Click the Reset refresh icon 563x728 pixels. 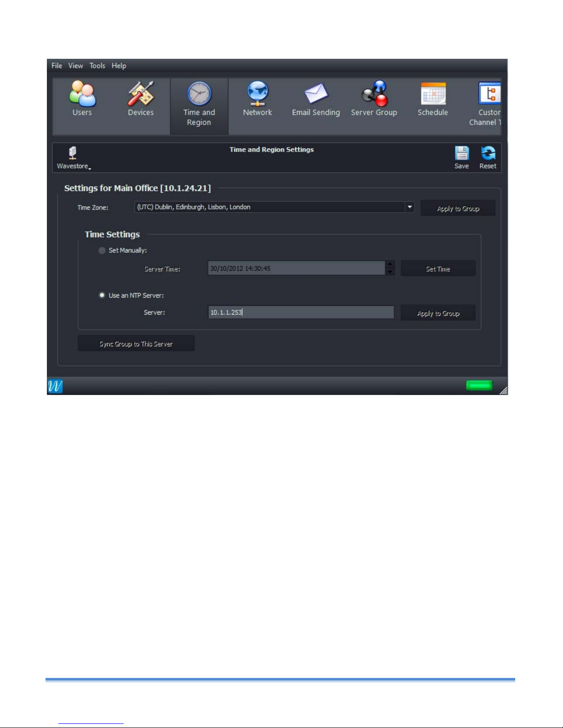(488, 153)
